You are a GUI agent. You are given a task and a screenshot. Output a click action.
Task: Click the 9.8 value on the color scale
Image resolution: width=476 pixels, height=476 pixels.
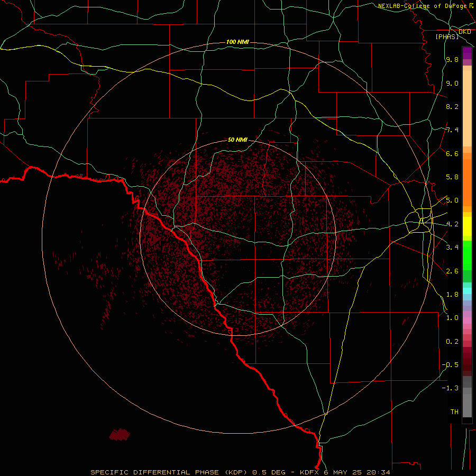(x=452, y=60)
